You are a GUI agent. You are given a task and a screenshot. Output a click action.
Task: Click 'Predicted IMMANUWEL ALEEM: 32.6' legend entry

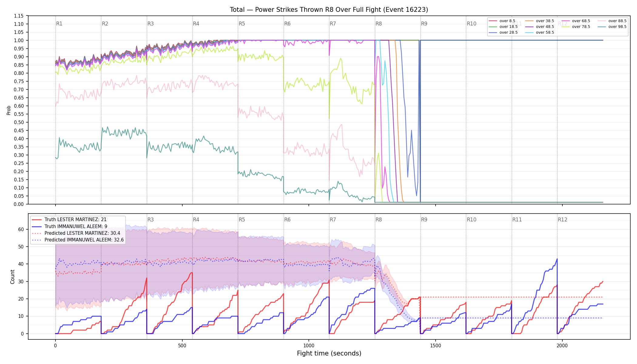tap(84, 240)
